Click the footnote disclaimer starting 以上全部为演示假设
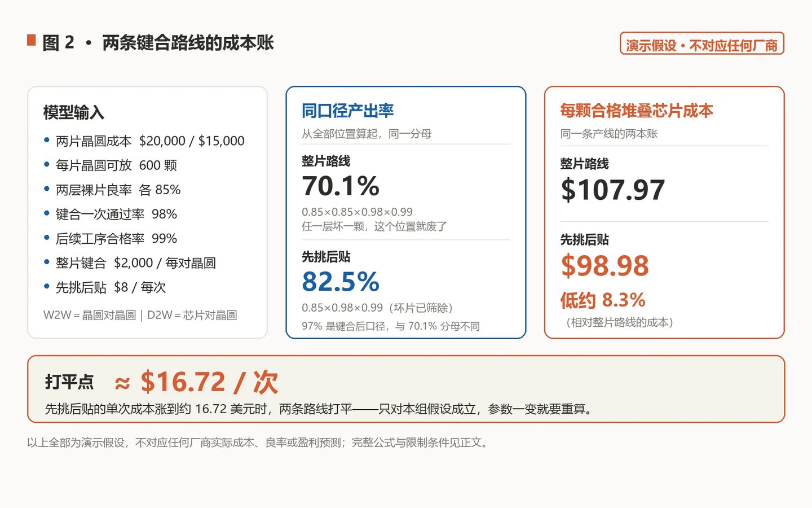Image resolution: width=812 pixels, height=508 pixels. pos(258,443)
